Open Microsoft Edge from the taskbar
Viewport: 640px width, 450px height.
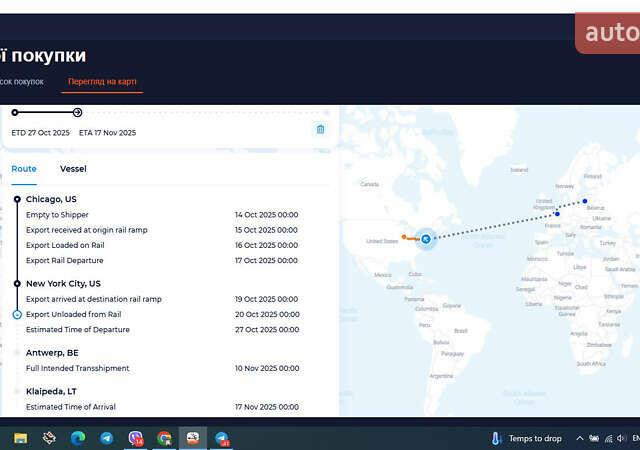click(x=78, y=438)
